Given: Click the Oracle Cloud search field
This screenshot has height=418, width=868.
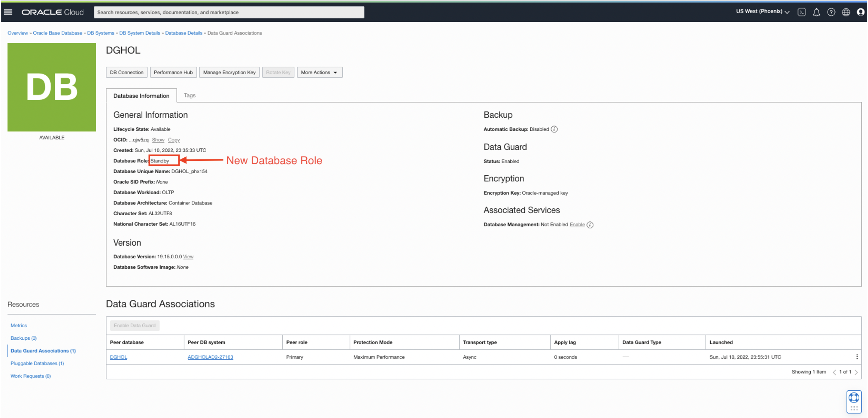Looking at the screenshot, I should coord(229,12).
